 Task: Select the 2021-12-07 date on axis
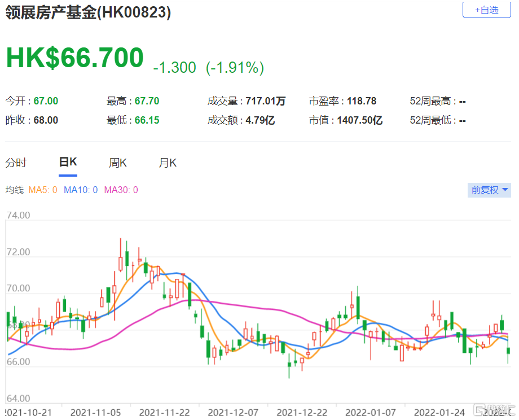point(231,412)
